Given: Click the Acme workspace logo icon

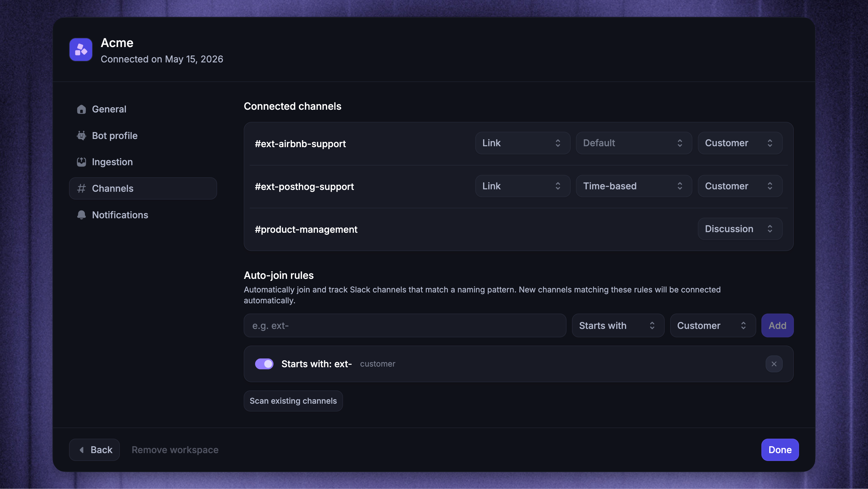Looking at the screenshot, I should tap(81, 49).
